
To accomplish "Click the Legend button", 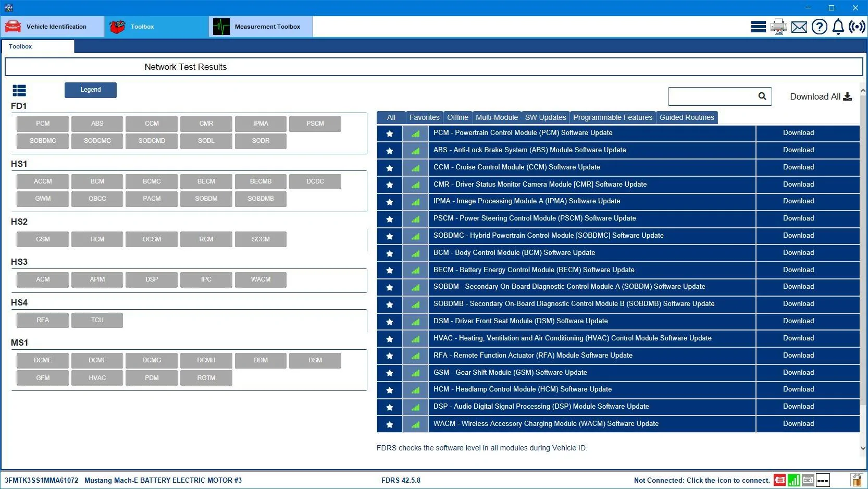I will click(x=91, y=90).
